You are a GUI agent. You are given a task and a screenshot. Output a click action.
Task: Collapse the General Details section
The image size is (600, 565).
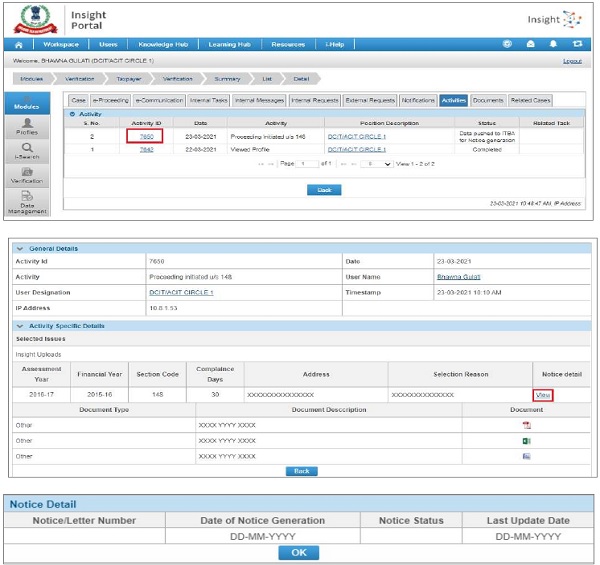tap(20, 249)
